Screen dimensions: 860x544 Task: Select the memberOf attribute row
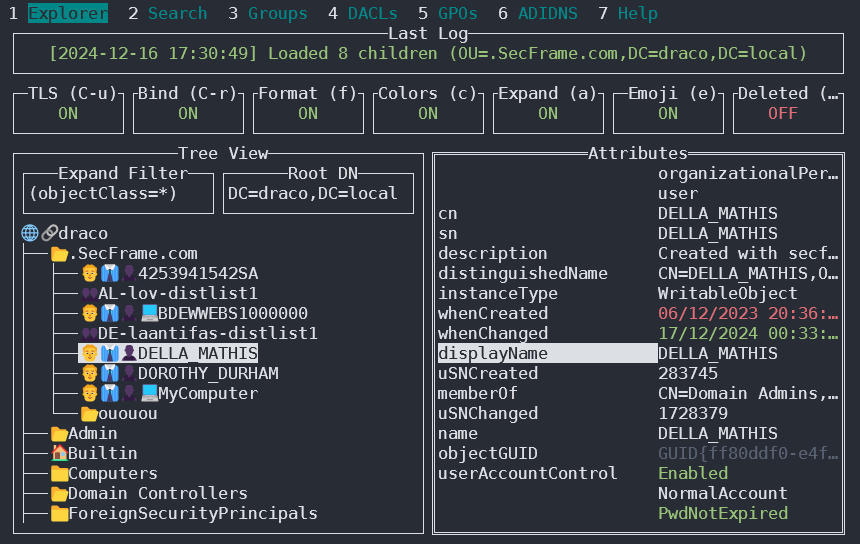478,393
